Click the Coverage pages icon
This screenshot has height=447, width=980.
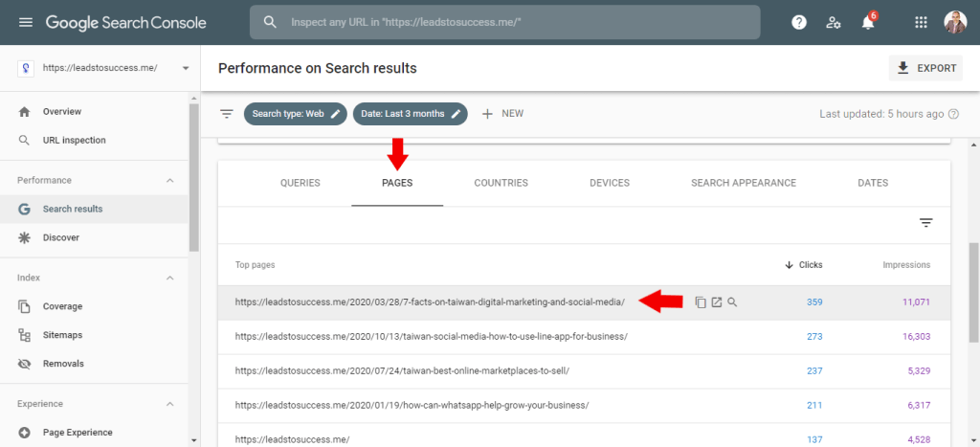click(24, 306)
